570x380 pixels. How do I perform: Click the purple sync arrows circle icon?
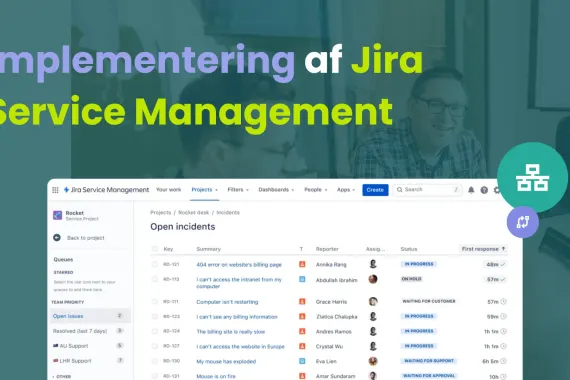pyautogui.click(x=523, y=222)
